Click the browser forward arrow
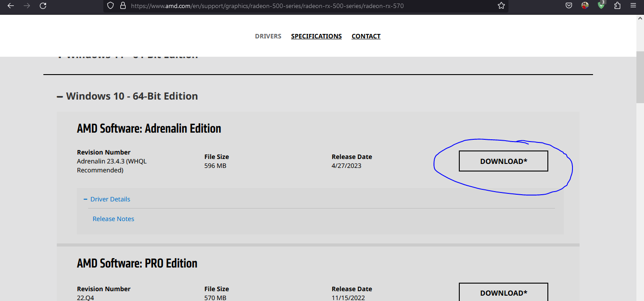 click(x=27, y=6)
